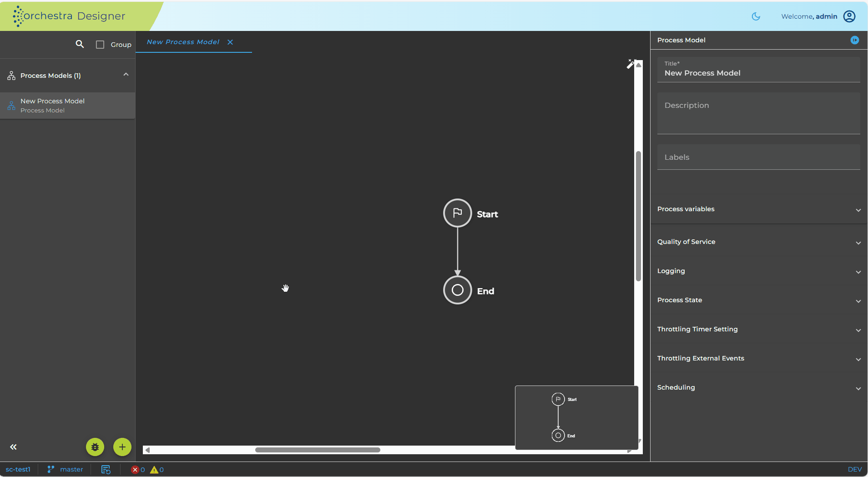The image size is (868, 477).
Task: Click the master git branch indicator
Action: pos(66,469)
